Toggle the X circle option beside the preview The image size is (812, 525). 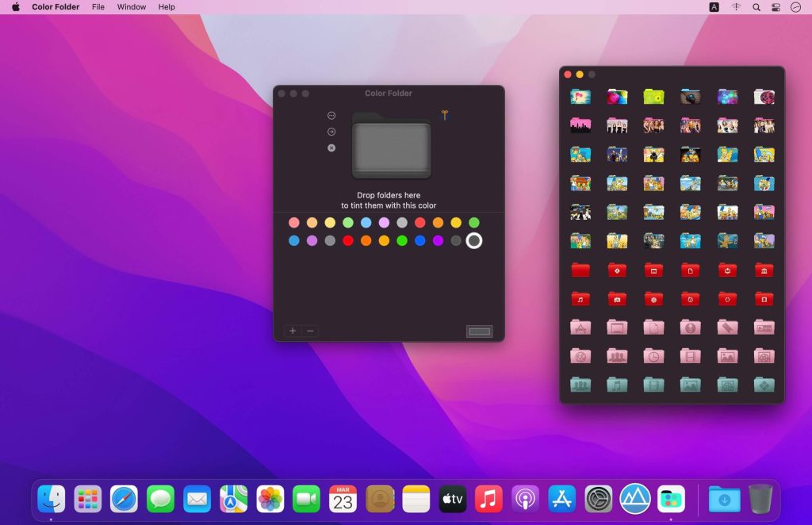(x=331, y=148)
